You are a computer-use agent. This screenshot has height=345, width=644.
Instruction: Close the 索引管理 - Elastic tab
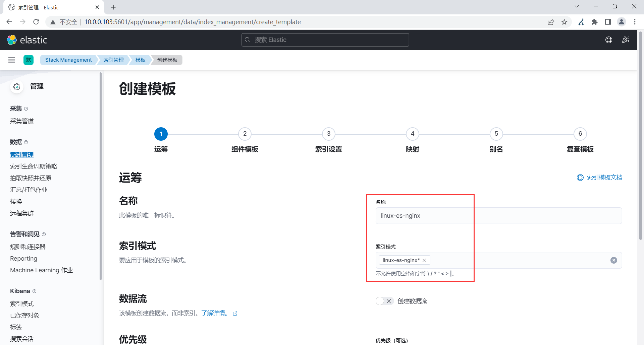(97, 7)
